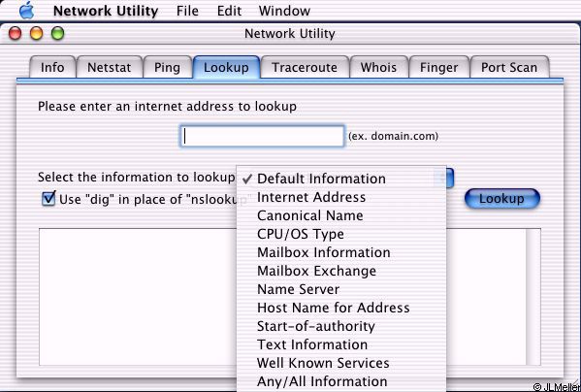Choose Any/All Information from the popup
This screenshot has width=581, height=392.
click(x=340, y=381)
